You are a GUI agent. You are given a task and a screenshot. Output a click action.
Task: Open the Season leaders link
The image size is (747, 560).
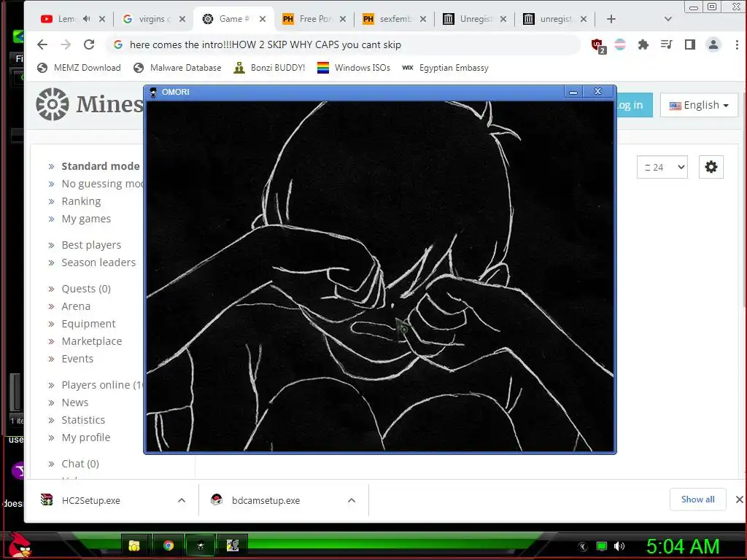(98, 262)
